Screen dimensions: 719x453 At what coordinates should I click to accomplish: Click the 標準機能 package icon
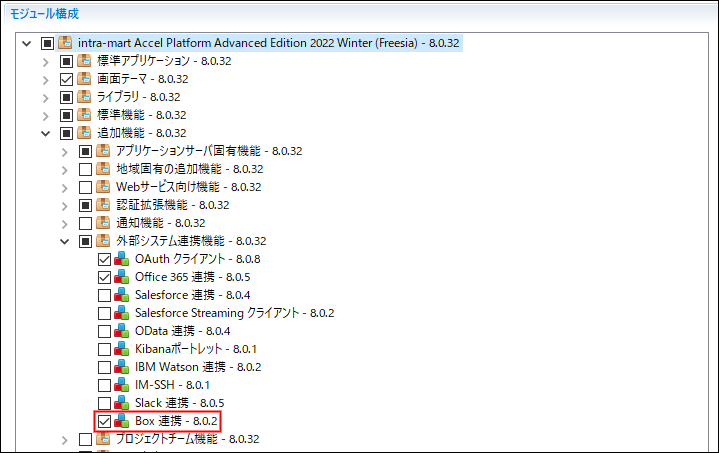84,115
